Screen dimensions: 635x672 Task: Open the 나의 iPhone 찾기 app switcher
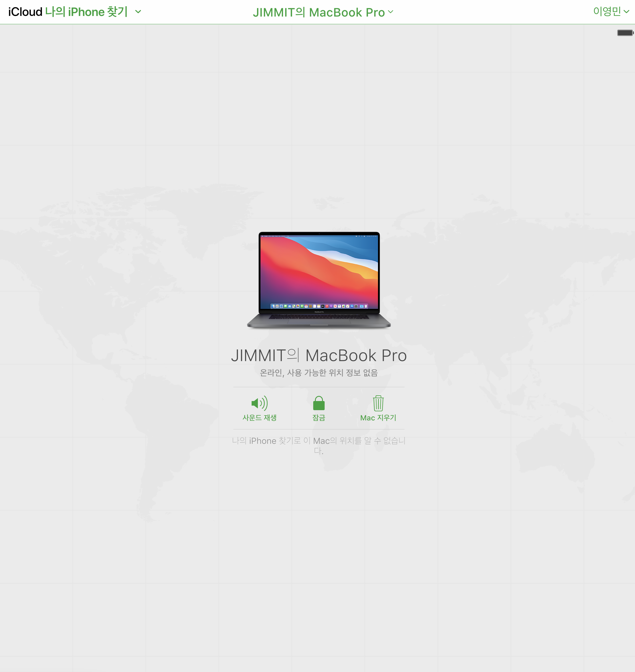(86, 12)
